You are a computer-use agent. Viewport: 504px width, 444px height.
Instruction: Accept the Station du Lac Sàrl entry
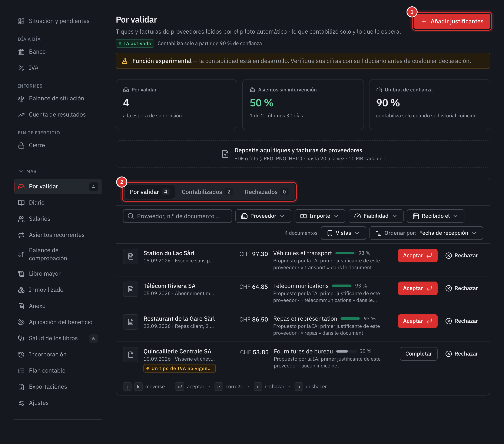[x=417, y=256]
